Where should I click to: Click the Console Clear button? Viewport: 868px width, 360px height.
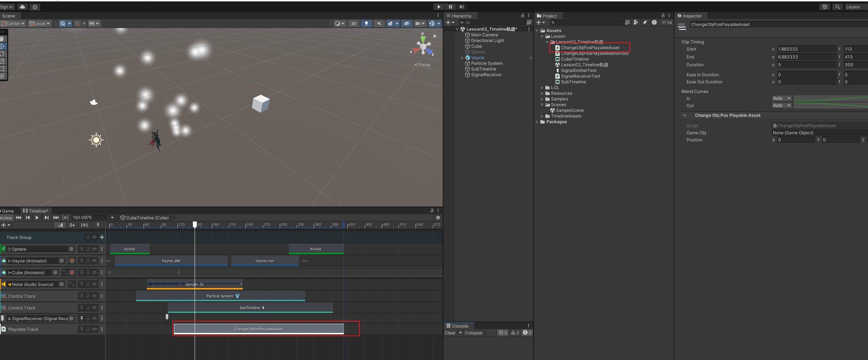pyautogui.click(x=450, y=333)
